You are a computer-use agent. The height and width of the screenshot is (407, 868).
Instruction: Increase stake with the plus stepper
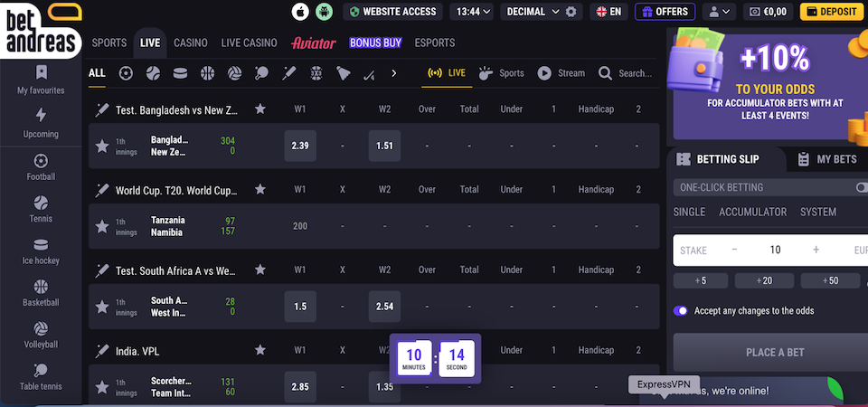(x=816, y=250)
